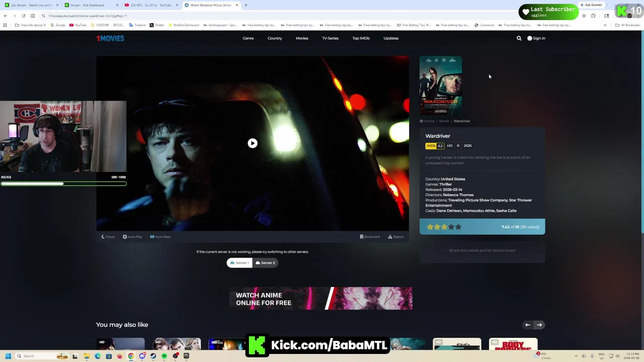
Task: Rate the movie one star
Action: pos(430,227)
